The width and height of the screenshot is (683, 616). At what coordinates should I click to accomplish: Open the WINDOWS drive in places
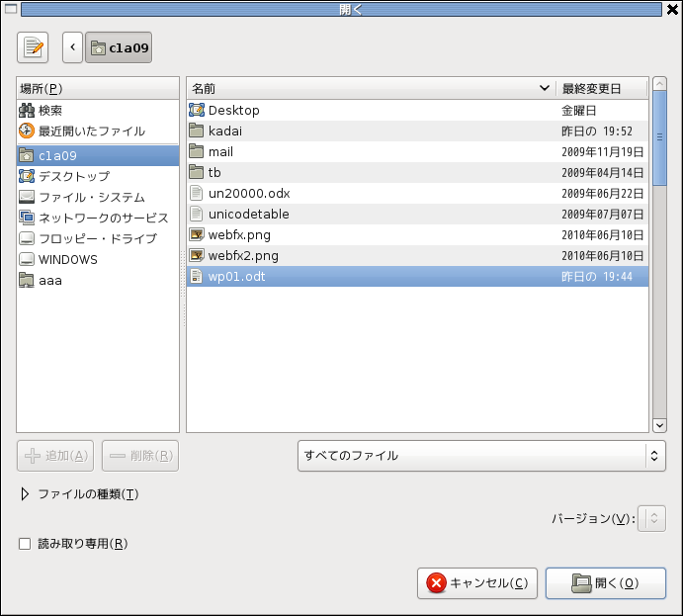click(x=67, y=260)
